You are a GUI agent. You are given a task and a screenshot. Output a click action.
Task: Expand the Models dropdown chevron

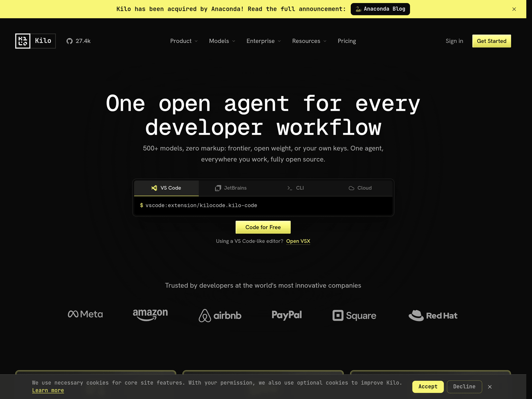pyautogui.click(x=234, y=41)
